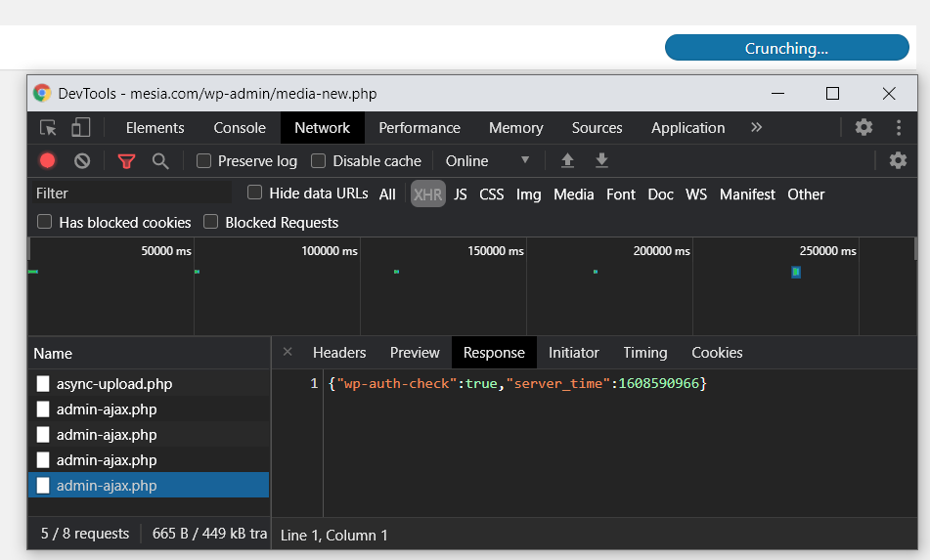Click the timeline marker near 250000 ms
The image size is (930, 560).
coord(796,272)
